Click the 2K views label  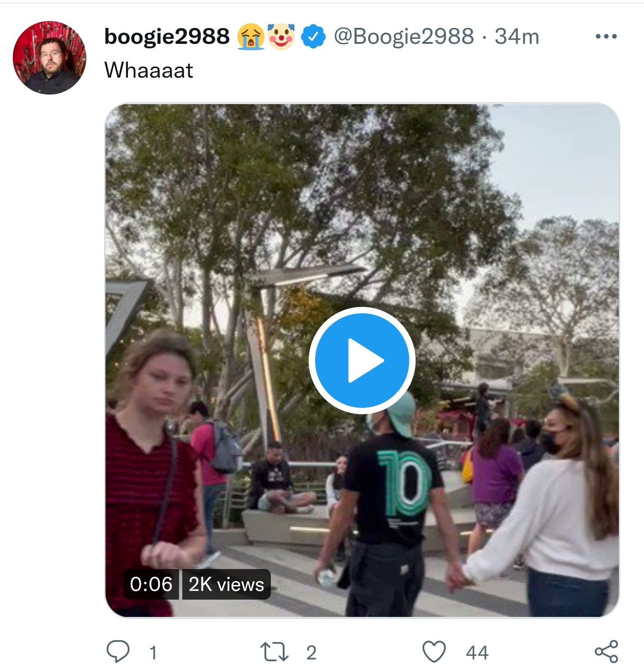tap(227, 584)
